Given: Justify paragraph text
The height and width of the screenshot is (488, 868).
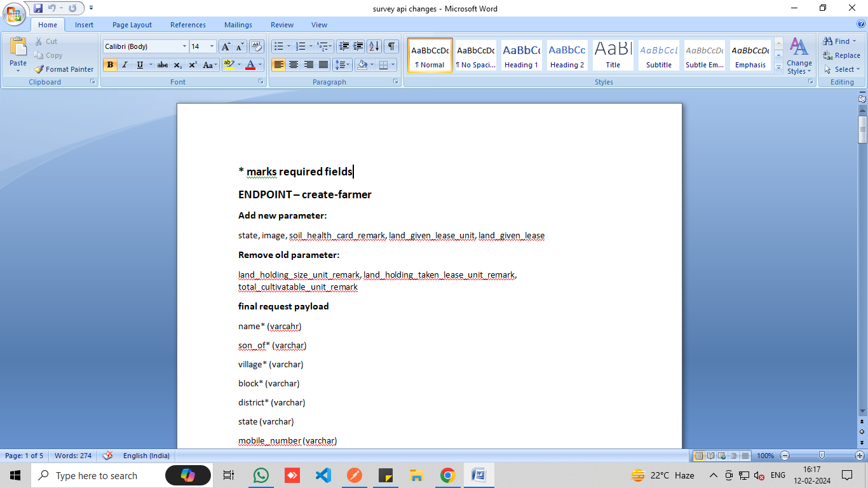Looking at the screenshot, I should point(323,65).
